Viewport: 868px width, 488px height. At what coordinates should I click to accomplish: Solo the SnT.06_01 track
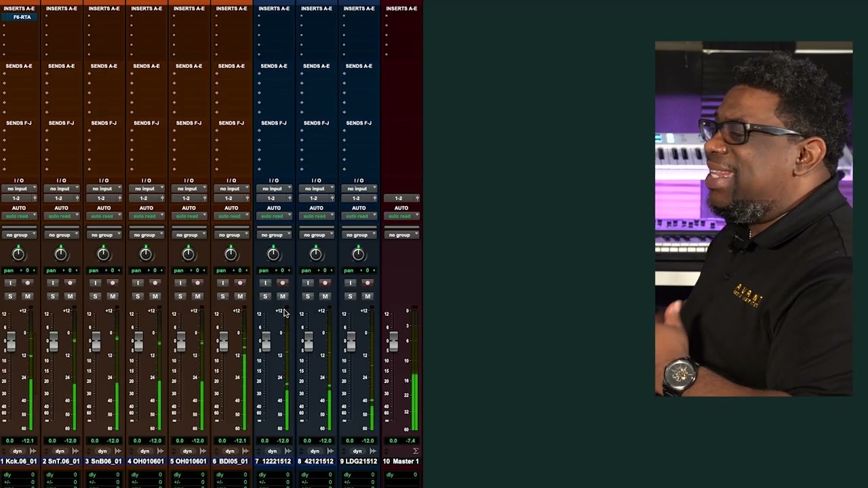click(53, 296)
